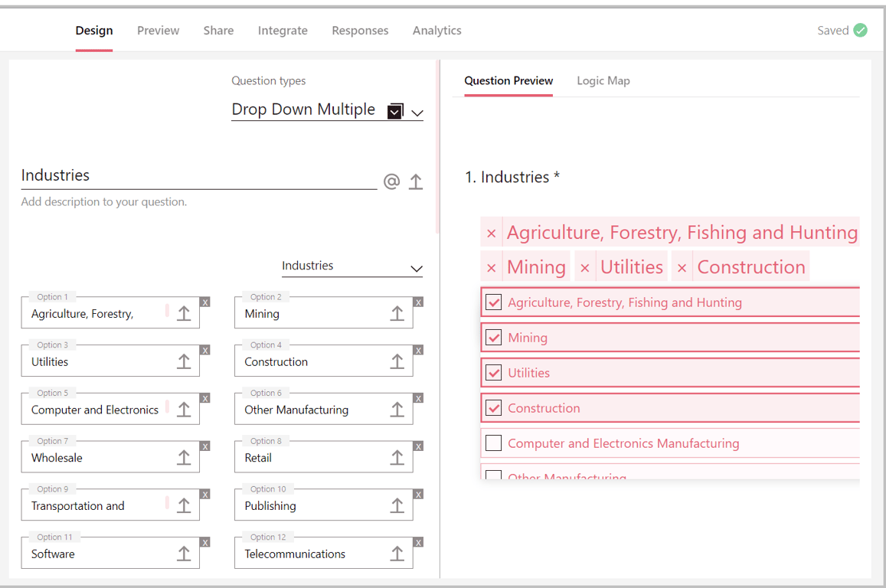
Task: Go to the Analytics tab
Action: (x=436, y=31)
